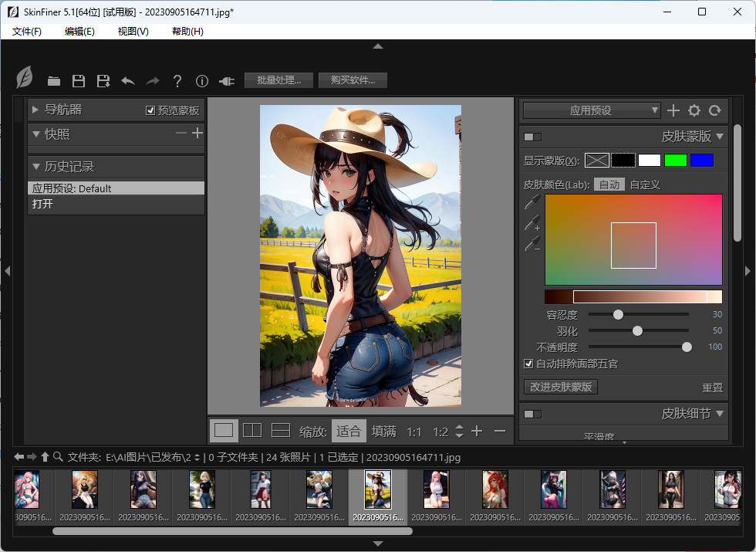This screenshot has width=756, height=552.
Task: Select the no-mask display swatch
Action: 597,161
